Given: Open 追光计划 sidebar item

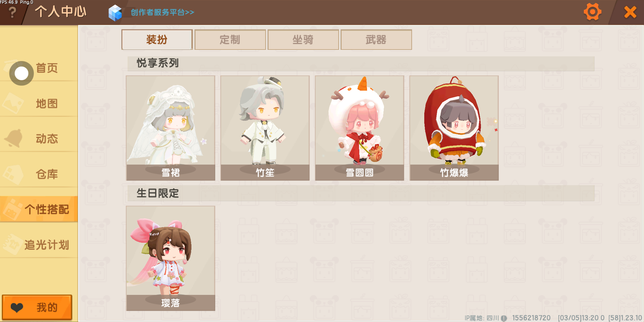Looking at the screenshot, I should pyautogui.click(x=39, y=245).
